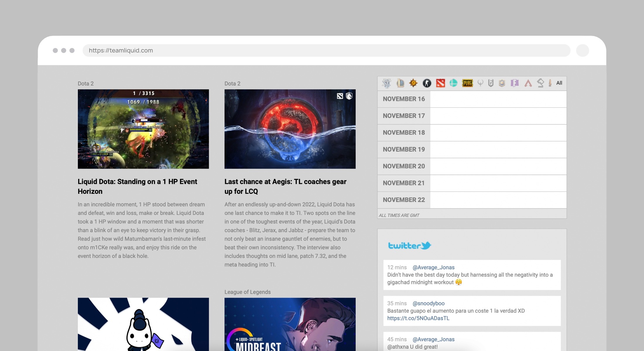Click the browser address bar
The width and height of the screenshot is (644, 351).
[326, 50]
